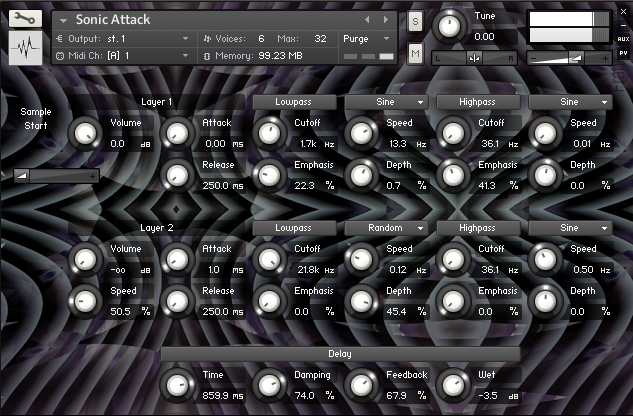The width and height of the screenshot is (633, 416).
Task: Click the output volume plus icon
Action: click(x=605, y=59)
